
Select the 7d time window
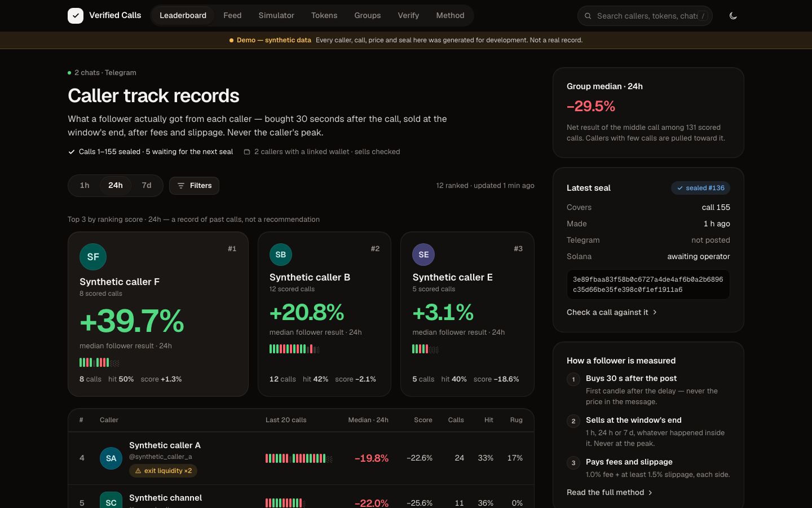coord(147,185)
